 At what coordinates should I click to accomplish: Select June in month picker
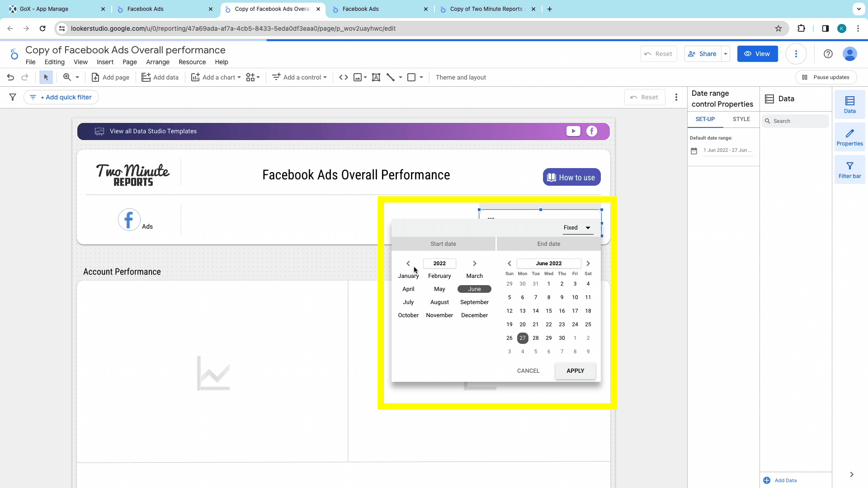click(475, 289)
